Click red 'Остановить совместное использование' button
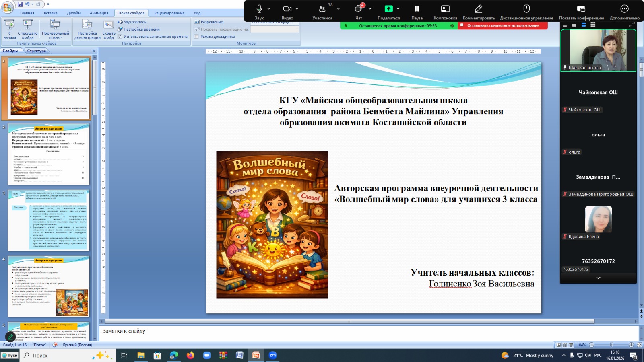 click(503, 26)
